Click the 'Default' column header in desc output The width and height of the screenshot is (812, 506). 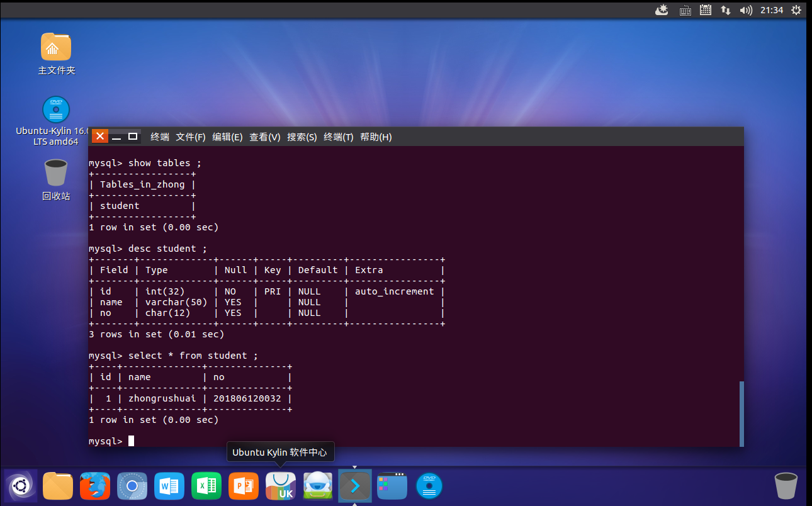tap(318, 270)
